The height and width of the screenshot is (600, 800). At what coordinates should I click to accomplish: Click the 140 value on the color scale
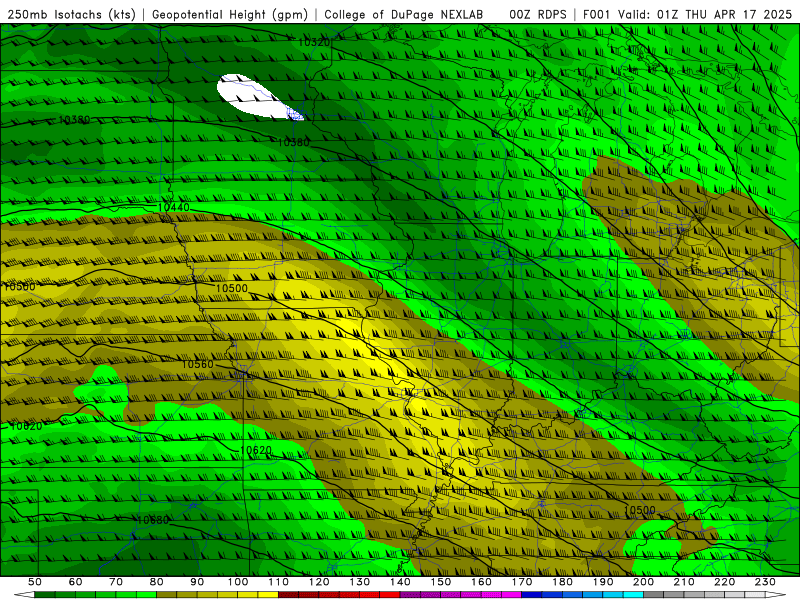400,582
